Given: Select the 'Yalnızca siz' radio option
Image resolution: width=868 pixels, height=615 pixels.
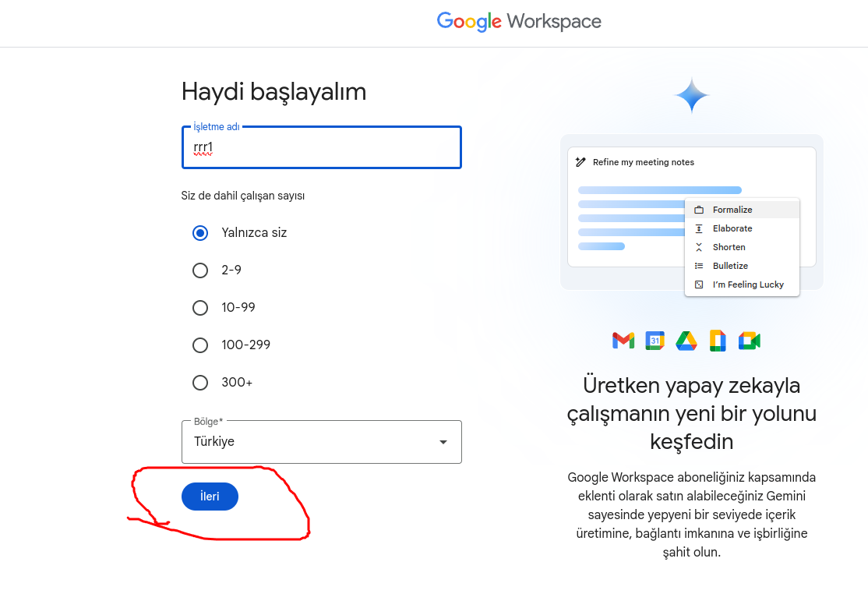Looking at the screenshot, I should 200,233.
